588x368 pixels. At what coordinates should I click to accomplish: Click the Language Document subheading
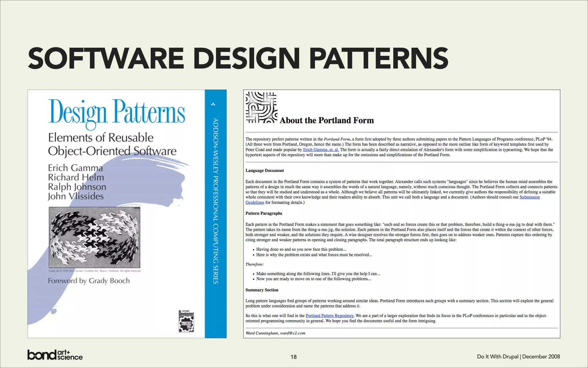tap(264, 170)
